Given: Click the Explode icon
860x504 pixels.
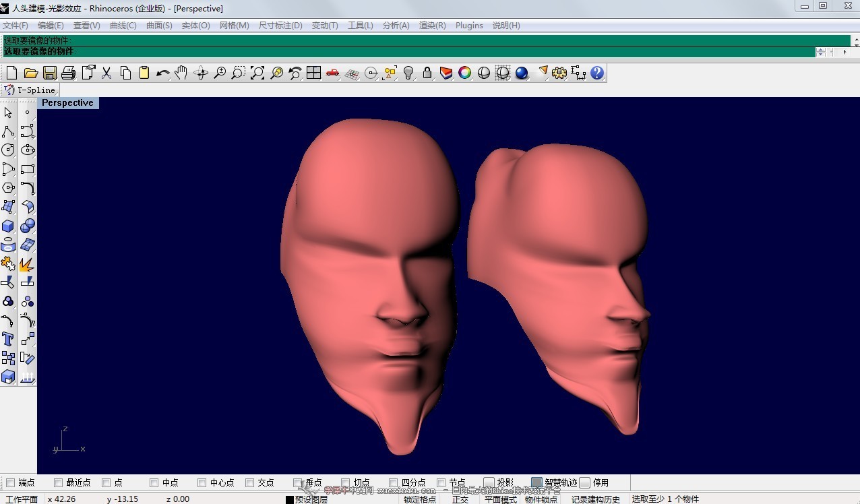Looking at the screenshot, I should tap(28, 263).
